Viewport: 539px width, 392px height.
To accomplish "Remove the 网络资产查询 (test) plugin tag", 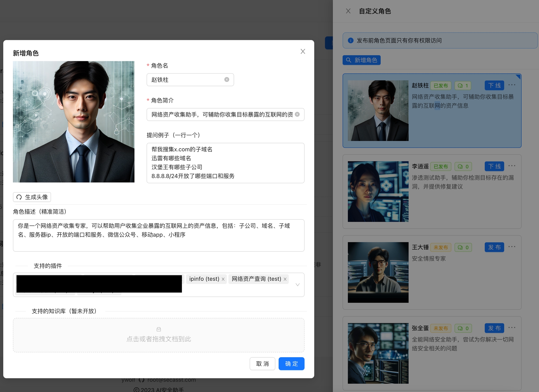I will pyautogui.click(x=285, y=279).
